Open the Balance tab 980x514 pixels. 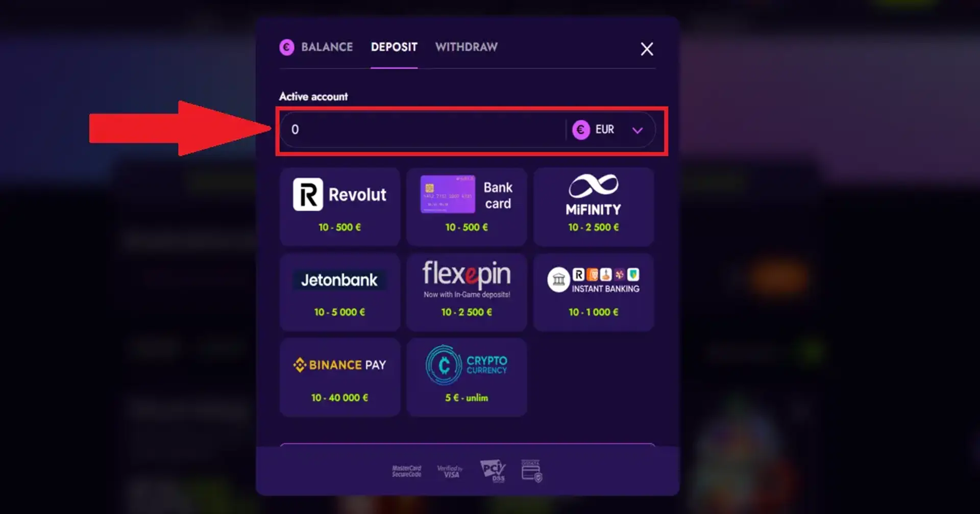(x=327, y=47)
